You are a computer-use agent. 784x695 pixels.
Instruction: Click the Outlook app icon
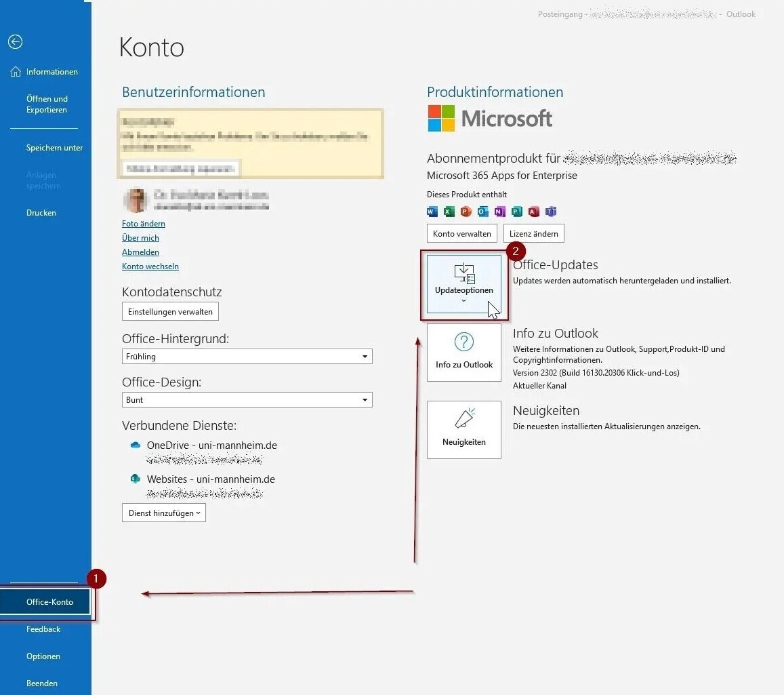tap(483, 212)
